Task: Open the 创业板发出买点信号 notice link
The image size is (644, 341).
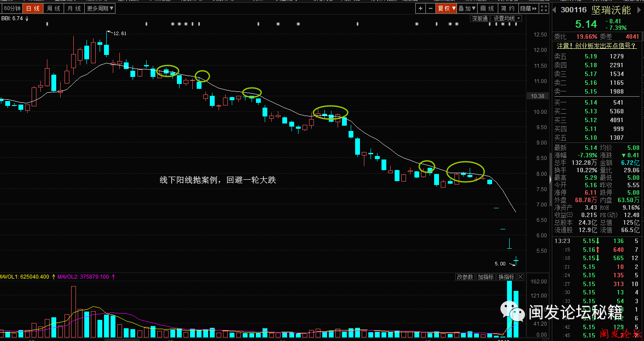Action: point(596,45)
